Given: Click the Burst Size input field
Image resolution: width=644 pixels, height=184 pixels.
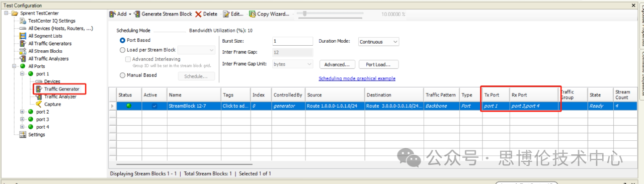Looking at the screenshot, I should click(292, 41).
